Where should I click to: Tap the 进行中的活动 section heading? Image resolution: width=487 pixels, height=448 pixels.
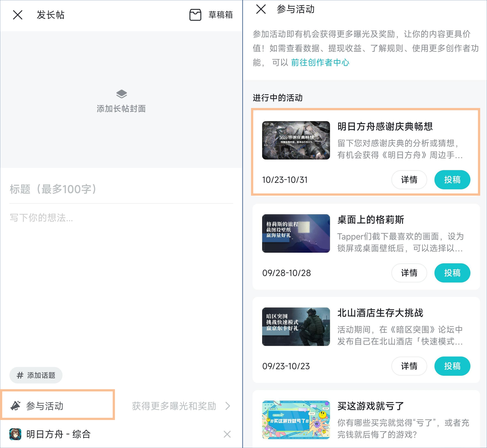click(278, 98)
